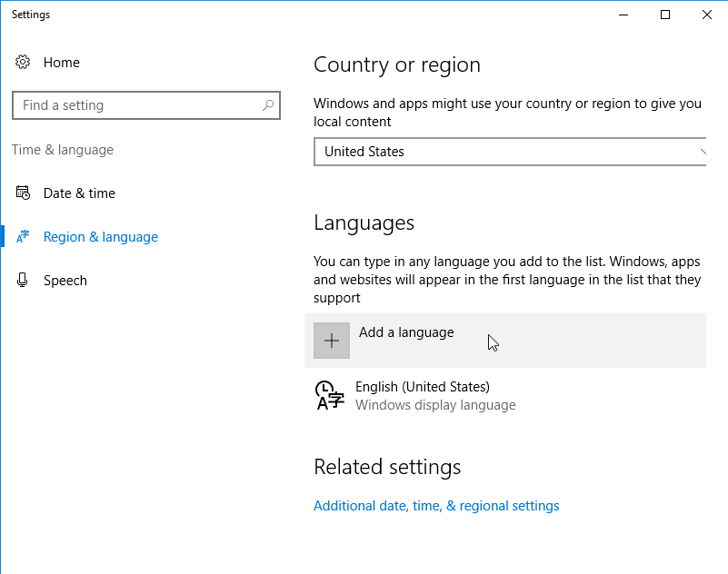Click the Add a language label

click(406, 332)
